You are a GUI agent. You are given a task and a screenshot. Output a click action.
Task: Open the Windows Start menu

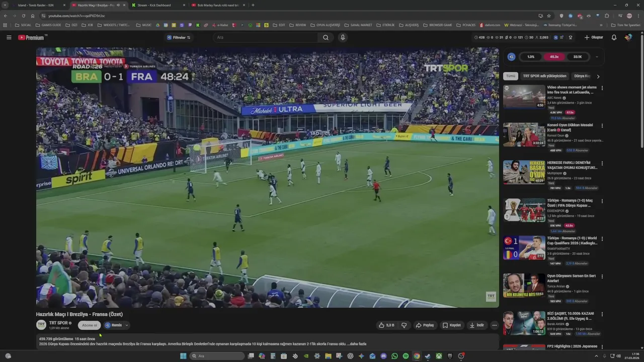183,356
